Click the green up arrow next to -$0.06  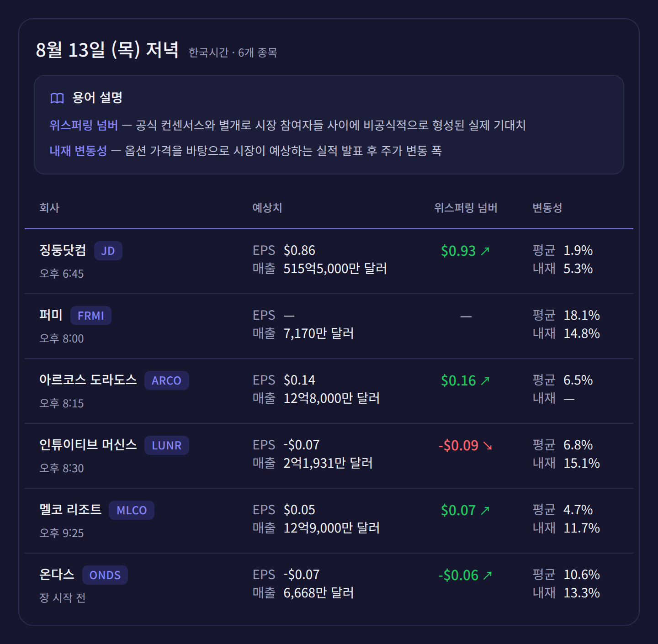click(488, 575)
